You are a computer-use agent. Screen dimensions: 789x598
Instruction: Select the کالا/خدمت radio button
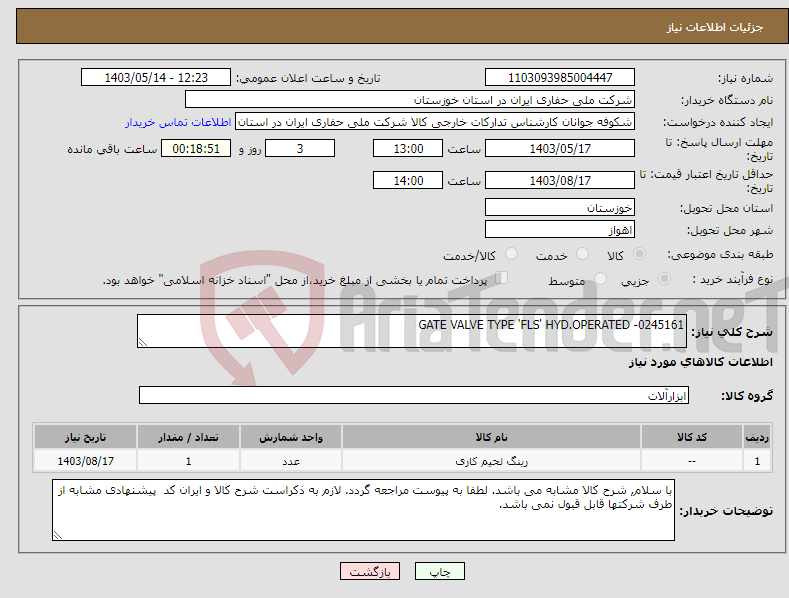click(x=511, y=254)
